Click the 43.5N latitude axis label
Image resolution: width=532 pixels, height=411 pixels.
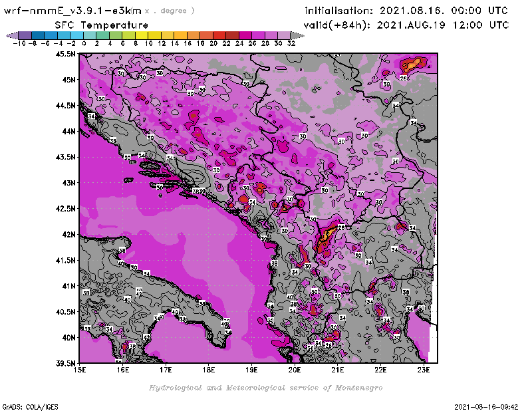pos(65,157)
